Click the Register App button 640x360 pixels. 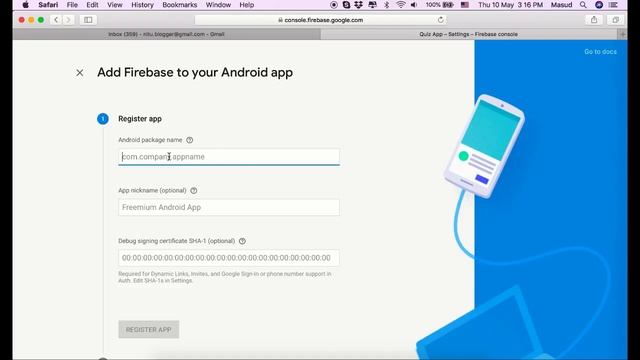pyautogui.click(x=149, y=329)
